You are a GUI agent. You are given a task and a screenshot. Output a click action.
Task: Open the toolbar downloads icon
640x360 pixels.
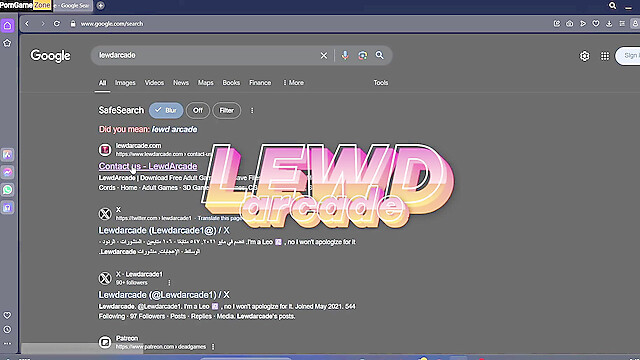click(609, 24)
